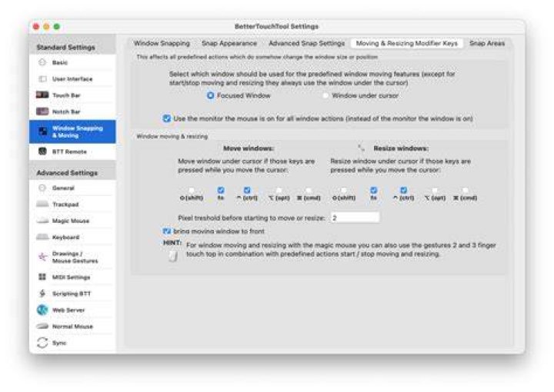Open Basic settings in sidebar
The height and width of the screenshot is (392, 554).
point(73,62)
